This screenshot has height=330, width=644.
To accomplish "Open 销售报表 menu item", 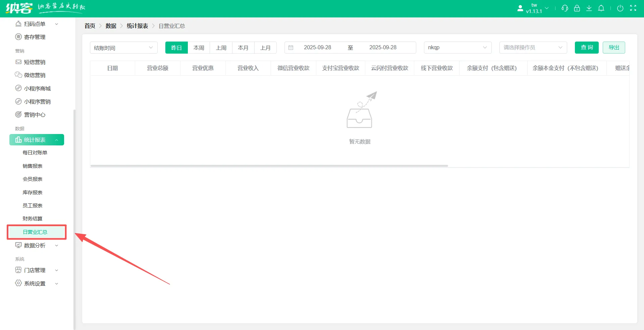I will pyautogui.click(x=33, y=166).
